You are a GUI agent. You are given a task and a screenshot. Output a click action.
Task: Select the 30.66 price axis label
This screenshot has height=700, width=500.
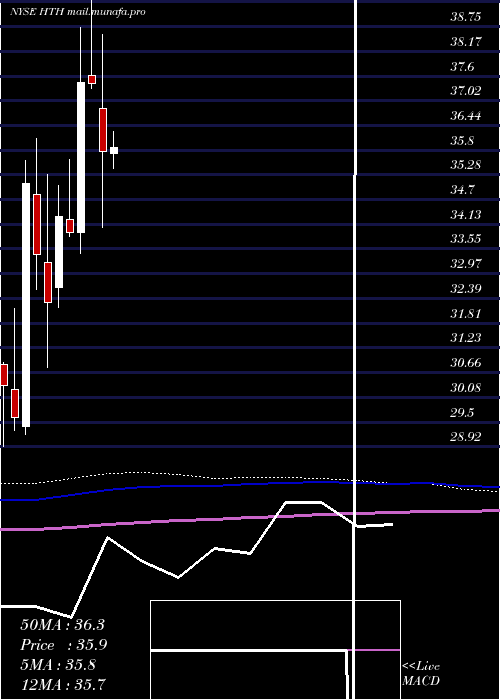coord(466,363)
